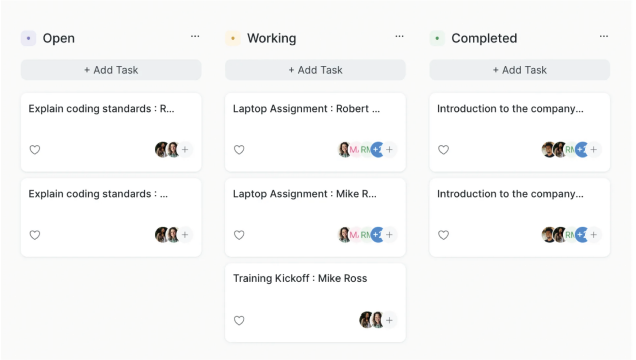Add Task in the Working column
This screenshot has width=636, height=360.
[x=316, y=70]
